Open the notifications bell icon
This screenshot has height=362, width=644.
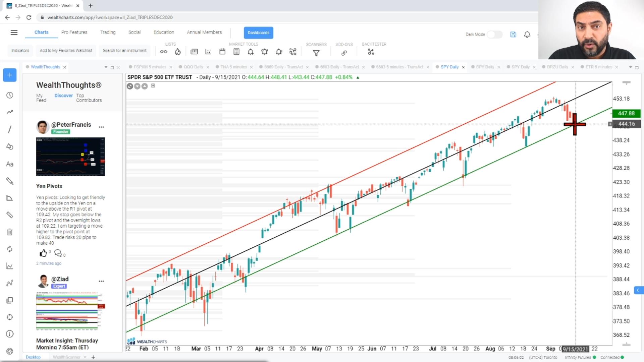coord(527,35)
